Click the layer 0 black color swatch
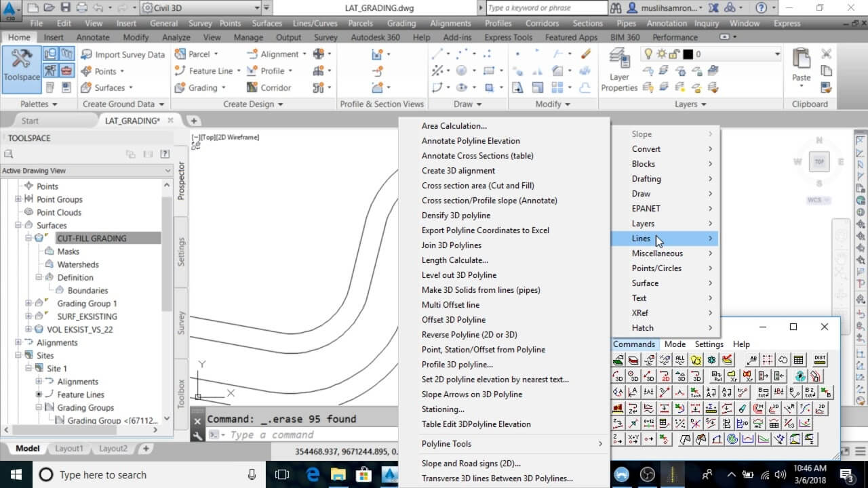The image size is (868, 488). 688,54
